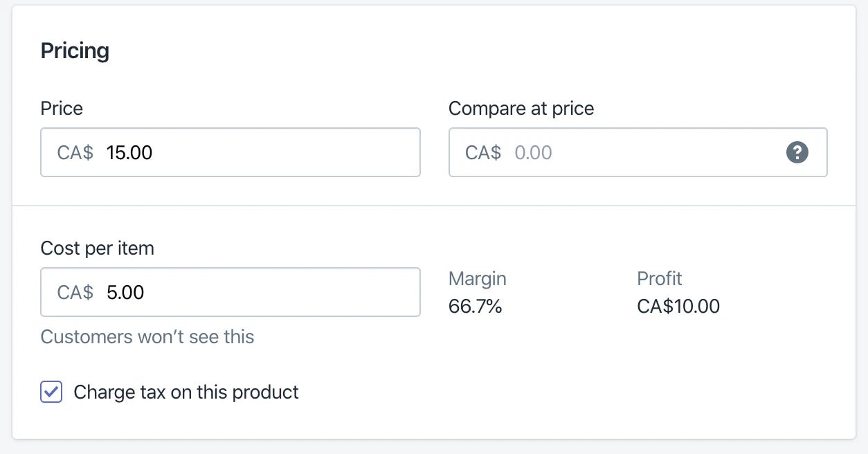Click the Pricing section heading
Viewport: 868px width, 454px height.
tap(75, 50)
